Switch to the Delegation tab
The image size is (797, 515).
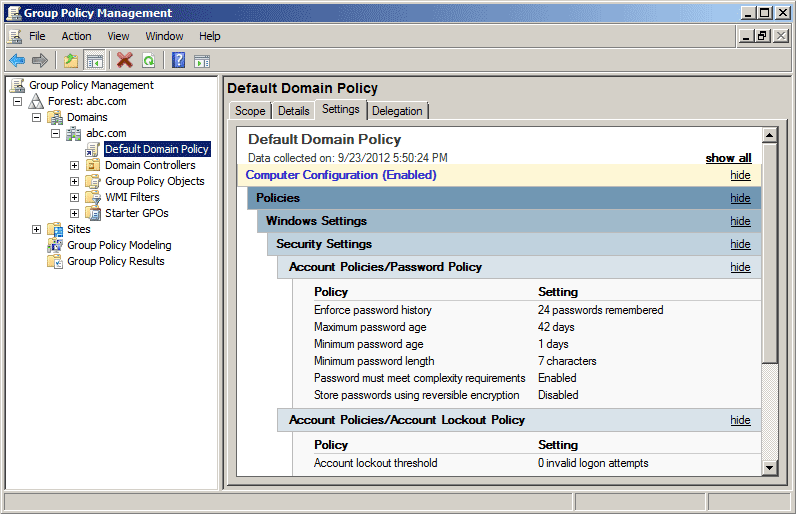[x=397, y=111]
